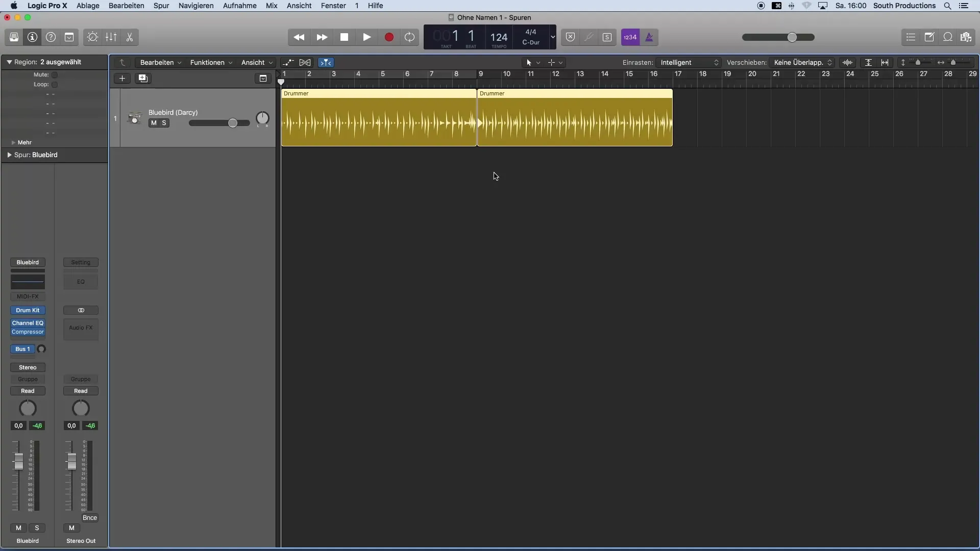Toggle Cycle mode in transport
Screen dimensions: 980x551
tap(410, 37)
